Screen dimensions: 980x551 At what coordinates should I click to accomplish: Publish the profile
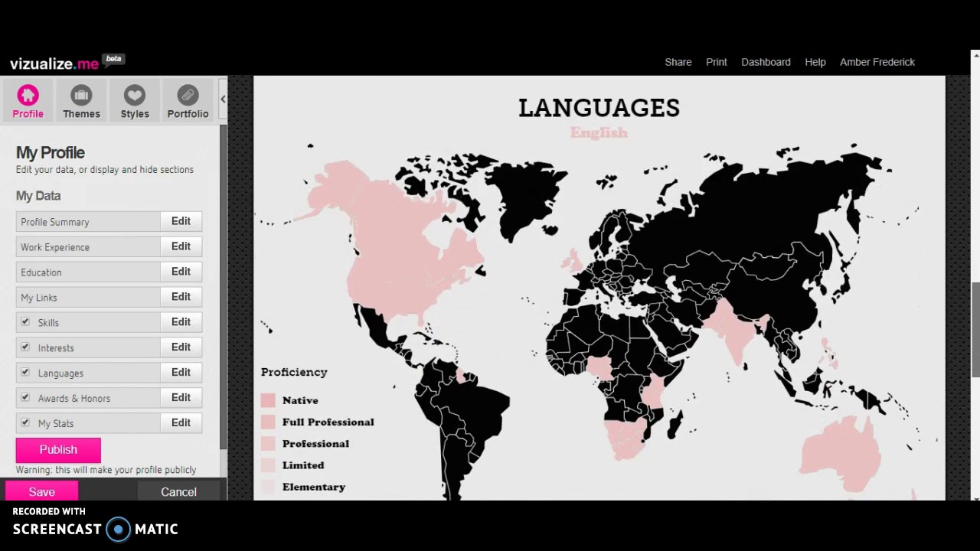pos(58,450)
